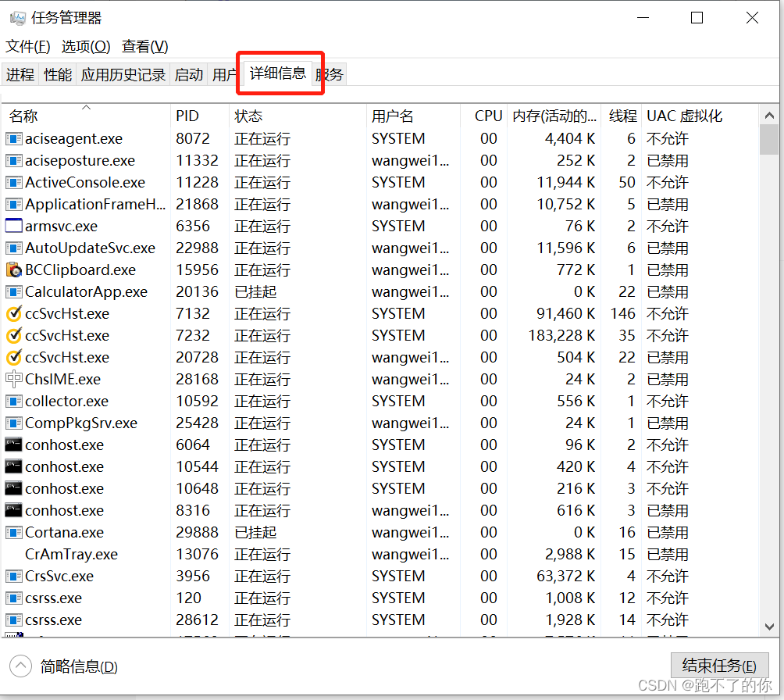This screenshot has height=700, width=784.
Task: Click memory value 183,228 K
Action: (562, 335)
